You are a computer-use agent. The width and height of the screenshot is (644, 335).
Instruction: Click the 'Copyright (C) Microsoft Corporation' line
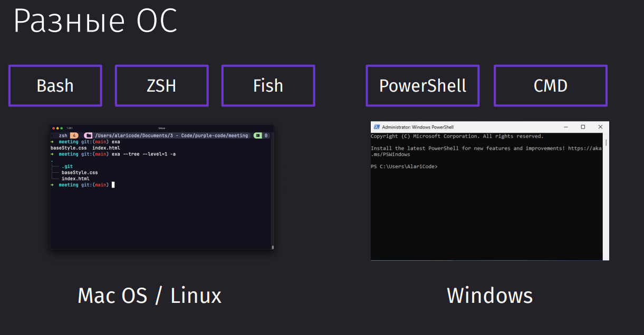[x=457, y=136]
